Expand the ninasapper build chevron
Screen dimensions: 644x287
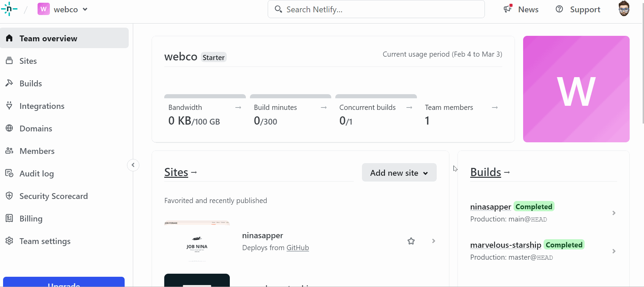614,213
